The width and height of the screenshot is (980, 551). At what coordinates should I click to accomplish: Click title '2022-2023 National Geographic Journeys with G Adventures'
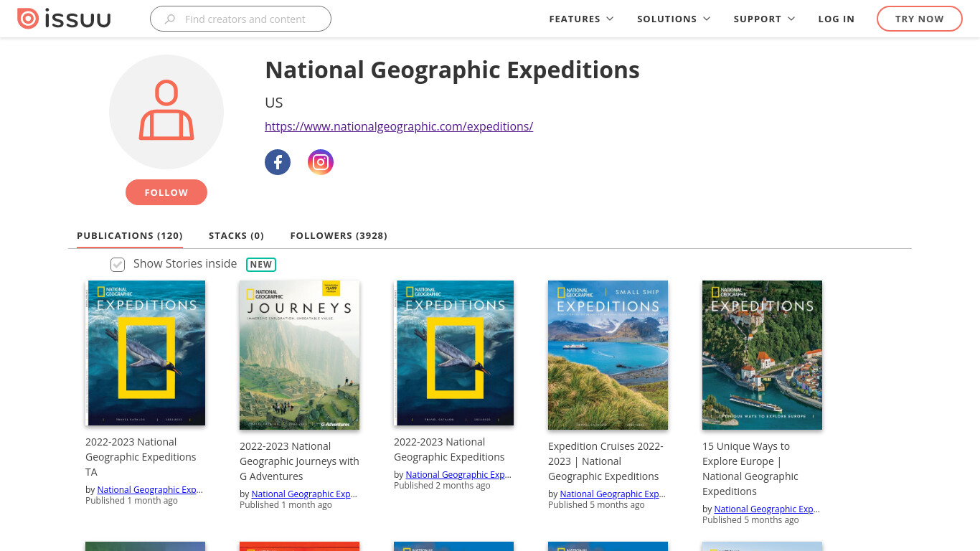299,461
